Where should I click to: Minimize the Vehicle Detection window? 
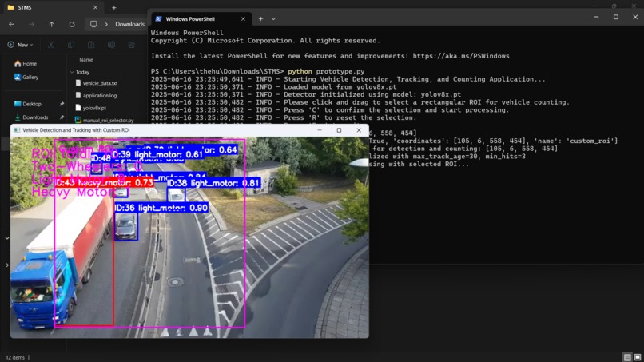(x=320, y=130)
